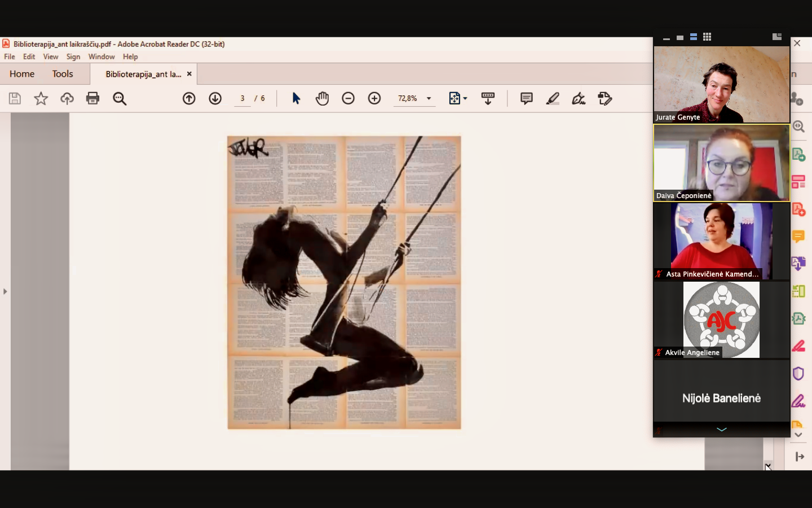Open the File menu
The width and height of the screenshot is (812, 508).
click(x=10, y=56)
